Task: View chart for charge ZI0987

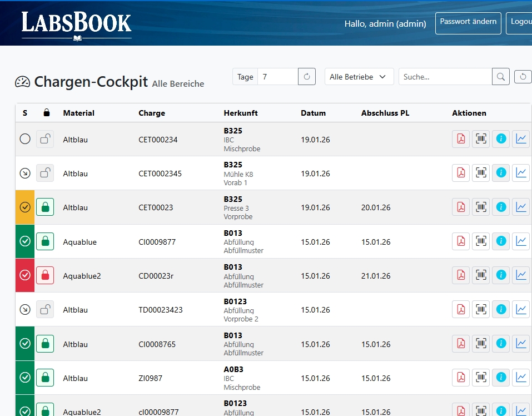Action: [x=521, y=378]
